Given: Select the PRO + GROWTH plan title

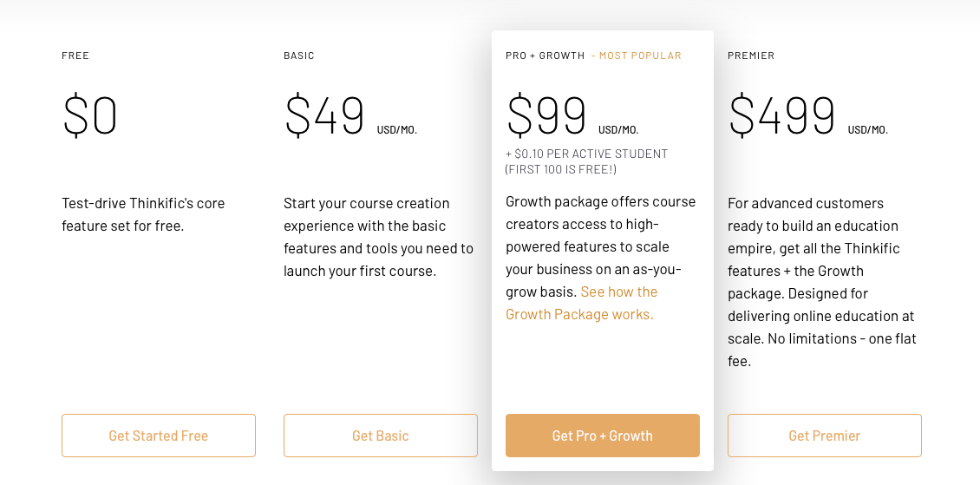Looking at the screenshot, I should [545, 56].
